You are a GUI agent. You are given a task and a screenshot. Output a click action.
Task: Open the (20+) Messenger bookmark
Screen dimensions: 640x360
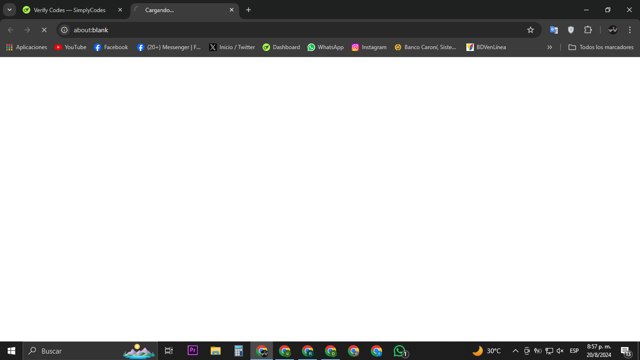click(x=169, y=47)
